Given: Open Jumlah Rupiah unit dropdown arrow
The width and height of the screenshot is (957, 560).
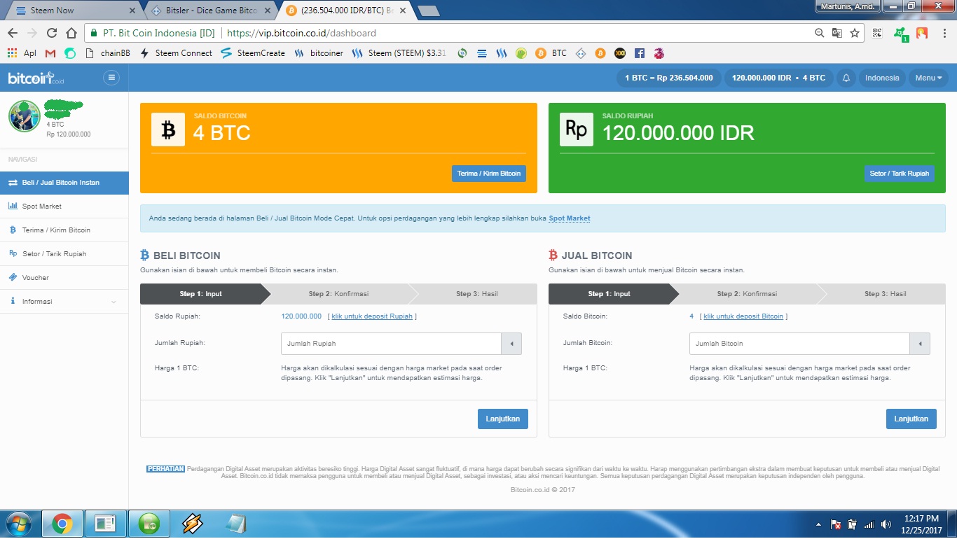Looking at the screenshot, I should tap(511, 344).
